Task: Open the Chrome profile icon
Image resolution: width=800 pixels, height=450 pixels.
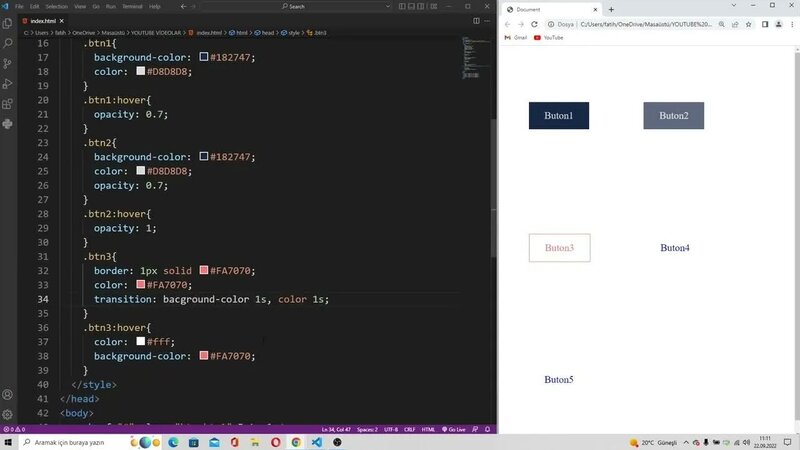Action: pos(779,24)
